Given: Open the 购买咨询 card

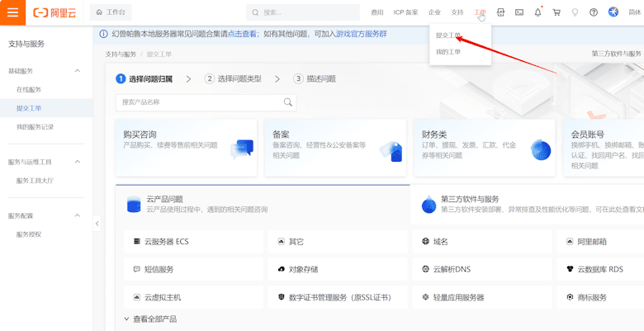Looking at the screenshot, I should (186, 148).
